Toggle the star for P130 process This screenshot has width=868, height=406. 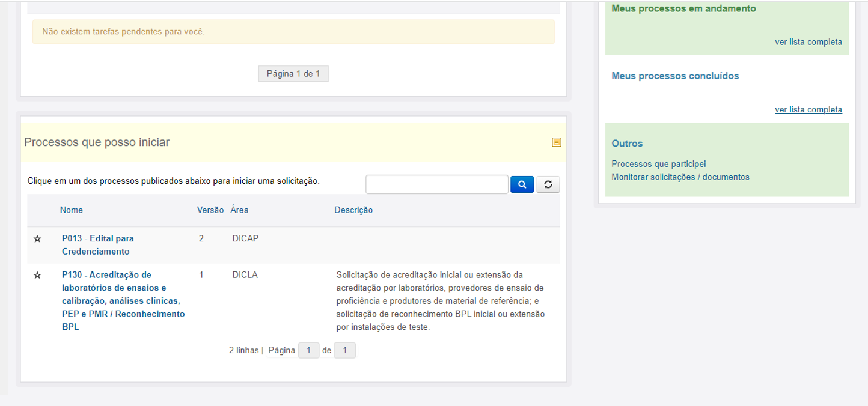37,275
